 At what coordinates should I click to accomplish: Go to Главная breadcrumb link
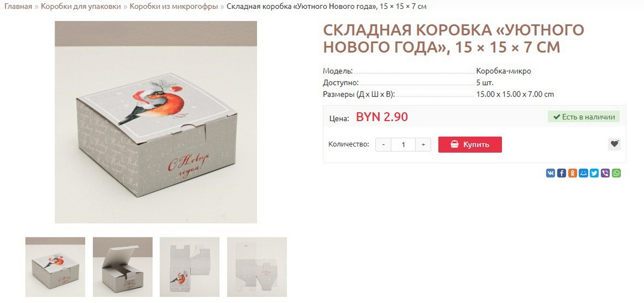(18, 7)
